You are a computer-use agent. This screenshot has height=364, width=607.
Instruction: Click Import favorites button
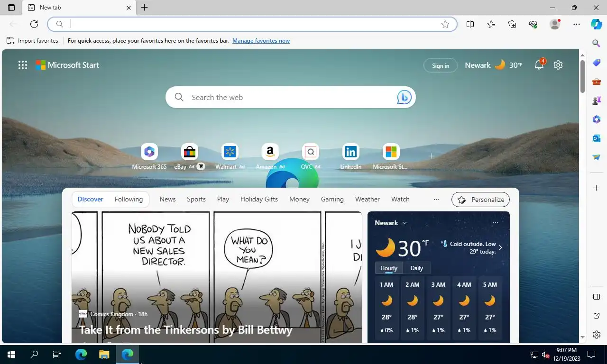[x=32, y=41]
